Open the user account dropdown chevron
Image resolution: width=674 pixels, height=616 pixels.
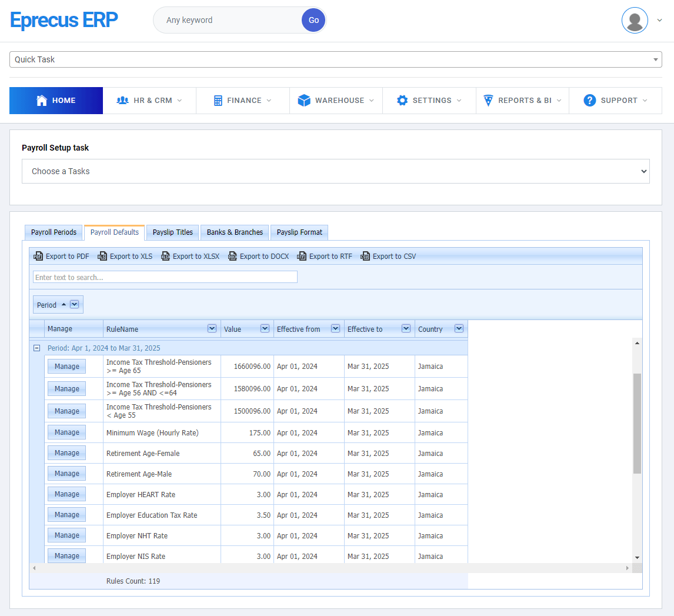click(x=659, y=20)
